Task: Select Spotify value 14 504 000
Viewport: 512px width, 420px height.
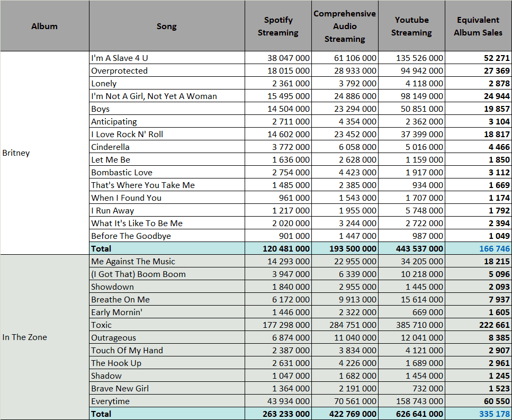Action: point(278,109)
